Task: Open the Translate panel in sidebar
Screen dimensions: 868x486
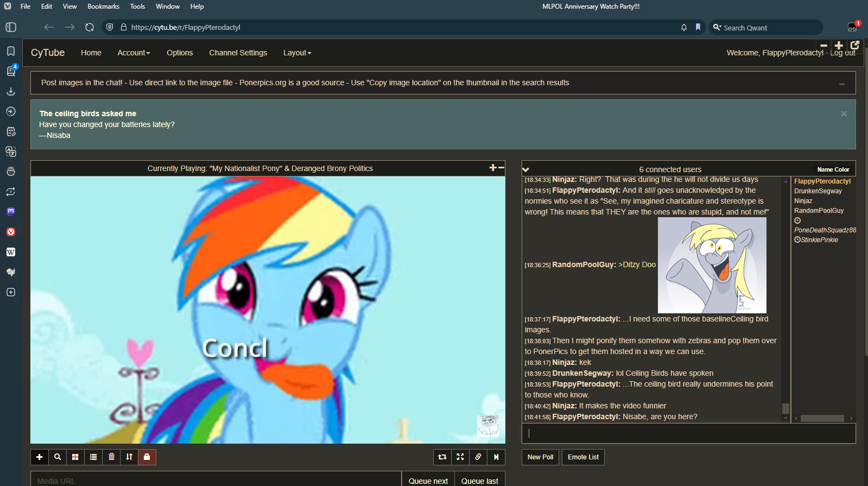Action: 11,152
